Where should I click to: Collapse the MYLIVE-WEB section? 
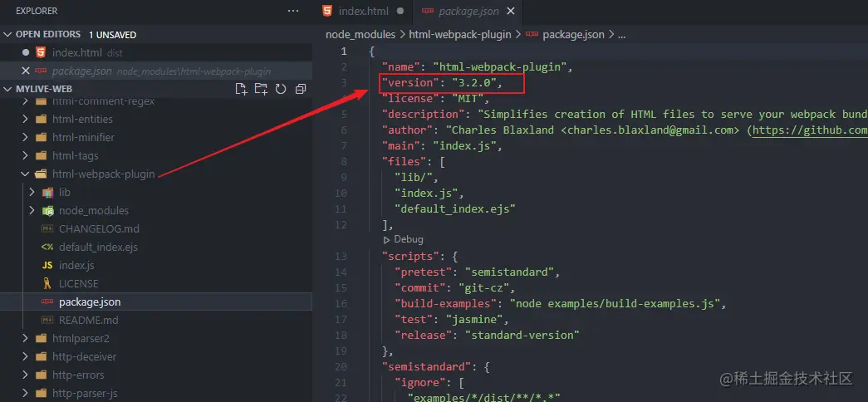pyautogui.click(x=7, y=89)
